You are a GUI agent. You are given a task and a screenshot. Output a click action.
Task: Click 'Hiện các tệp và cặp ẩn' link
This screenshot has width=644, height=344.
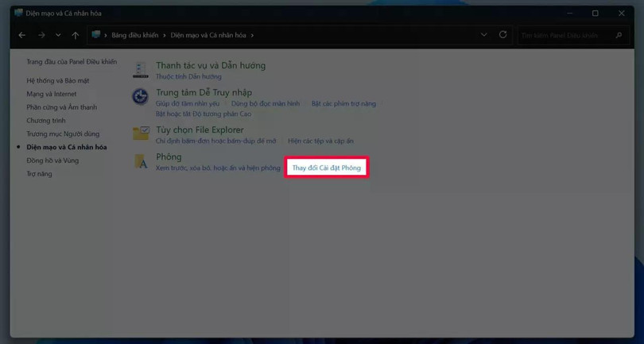coord(320,141)
